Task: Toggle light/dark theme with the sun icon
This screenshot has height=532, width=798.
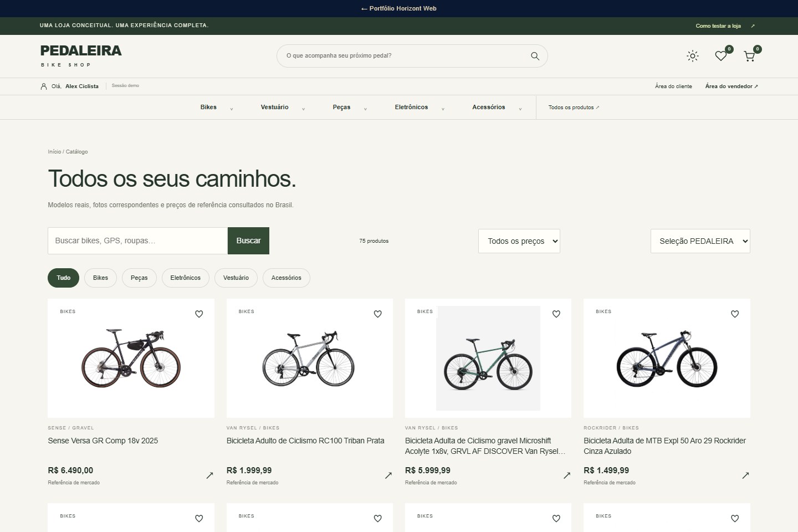Action: pos(693,56)
